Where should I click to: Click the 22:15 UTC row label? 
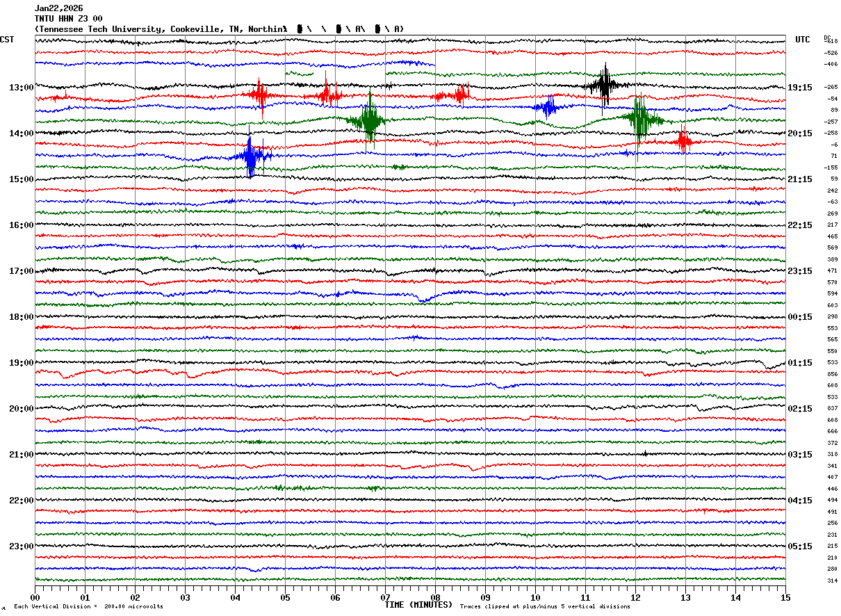pos(800,225)
